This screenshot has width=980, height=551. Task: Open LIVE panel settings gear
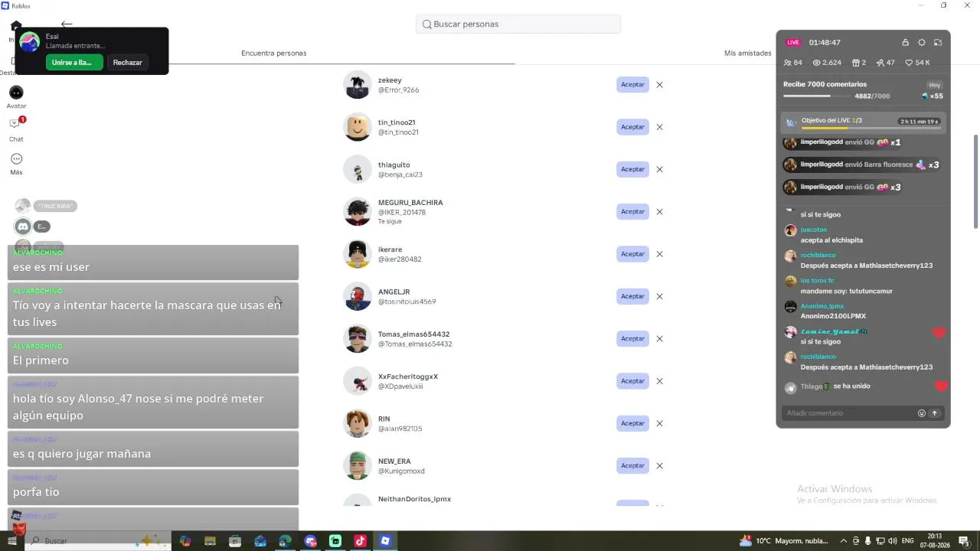[x=922, y=43]
